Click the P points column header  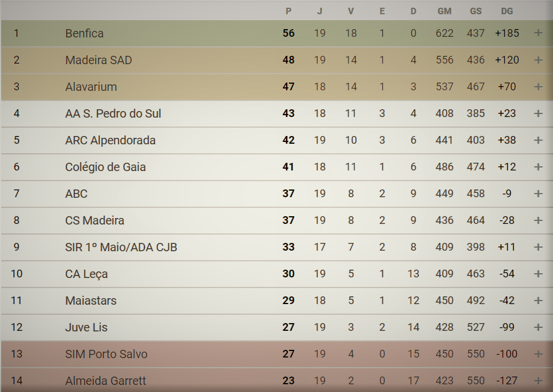click(289, 11)
